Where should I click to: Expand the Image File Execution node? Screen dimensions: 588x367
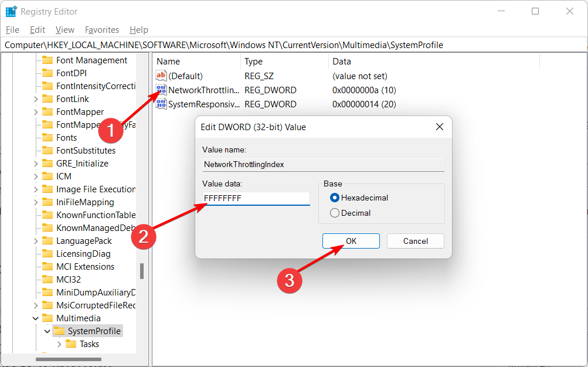pos(35,189)
